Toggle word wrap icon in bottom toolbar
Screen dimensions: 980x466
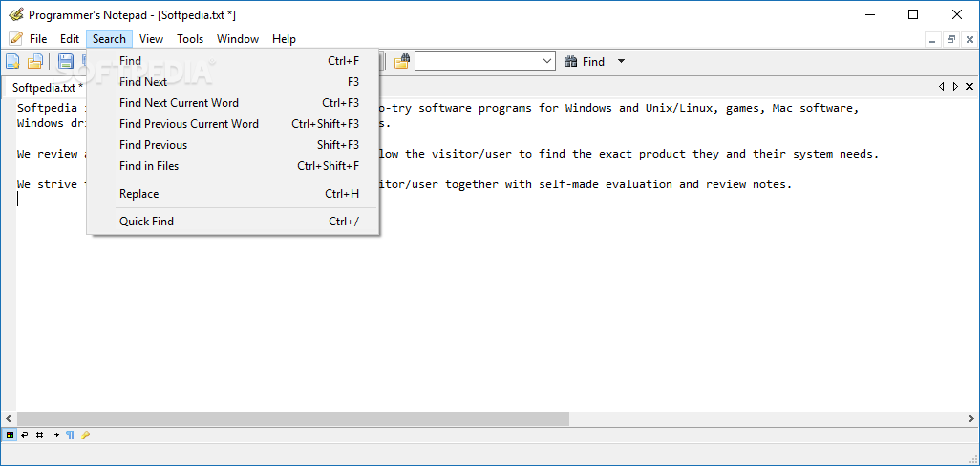click(x=25, y=434)
